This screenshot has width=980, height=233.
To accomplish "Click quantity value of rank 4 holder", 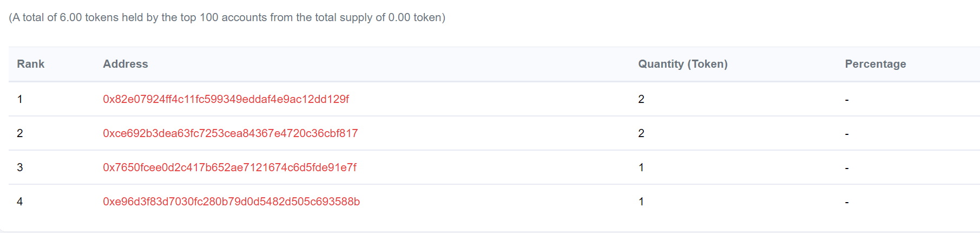I will coord(641,202).
